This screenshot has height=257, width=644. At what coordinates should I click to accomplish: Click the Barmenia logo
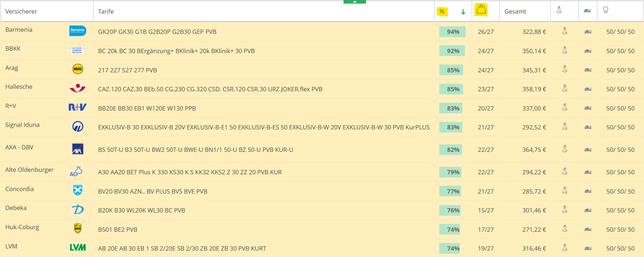pos(78,31)
